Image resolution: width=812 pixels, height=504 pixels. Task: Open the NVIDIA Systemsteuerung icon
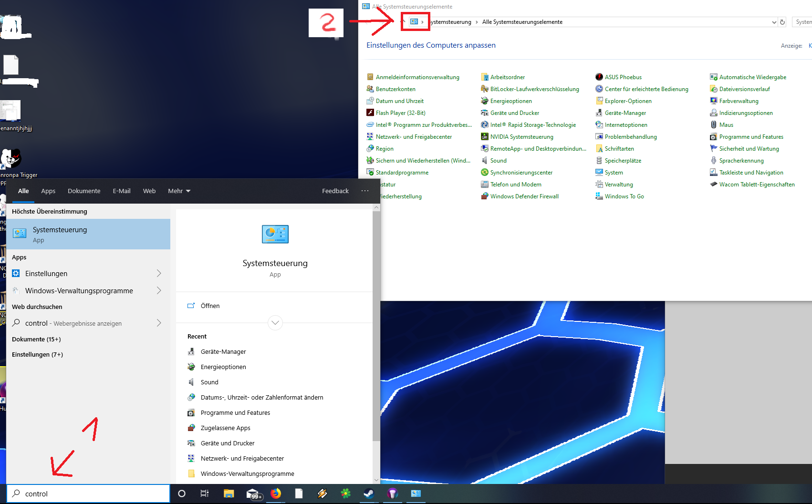click(485, 137)
